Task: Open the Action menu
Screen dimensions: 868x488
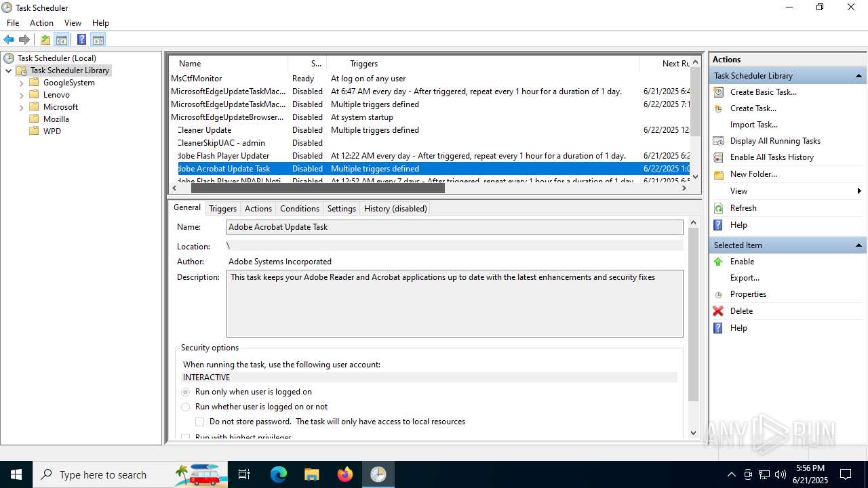Action: click(41, 23)
